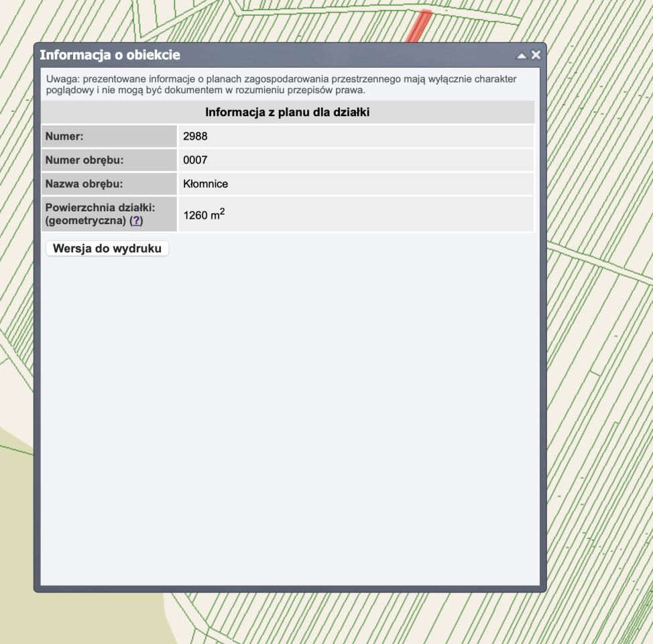Click the Powierzchnia działki: label
The width and height of the screenshot is (653, 644).
coord(100,207)
